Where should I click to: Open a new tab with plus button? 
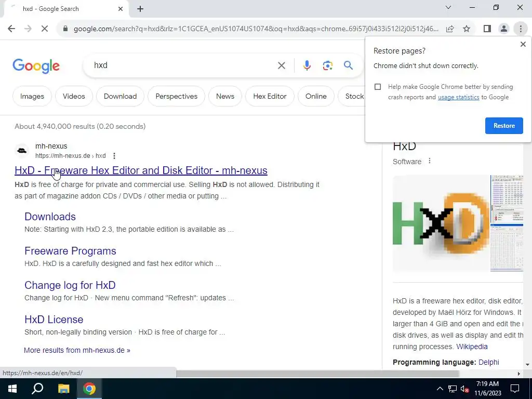pos(140,9)
